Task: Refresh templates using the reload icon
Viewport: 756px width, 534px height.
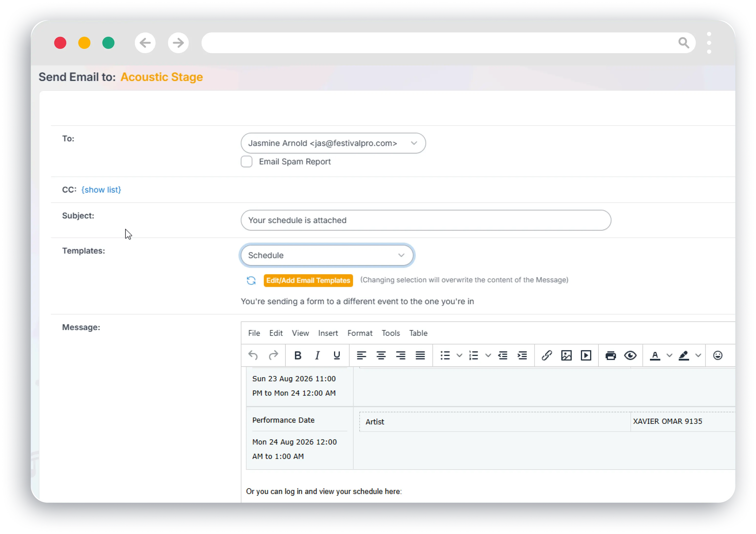Action: [x=251, y=280]
